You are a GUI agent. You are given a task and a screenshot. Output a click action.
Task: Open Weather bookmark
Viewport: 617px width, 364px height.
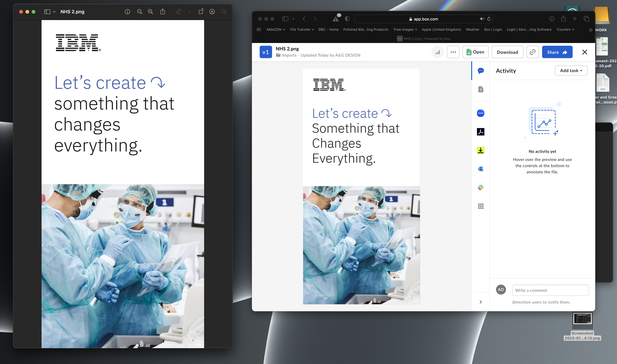472,29
